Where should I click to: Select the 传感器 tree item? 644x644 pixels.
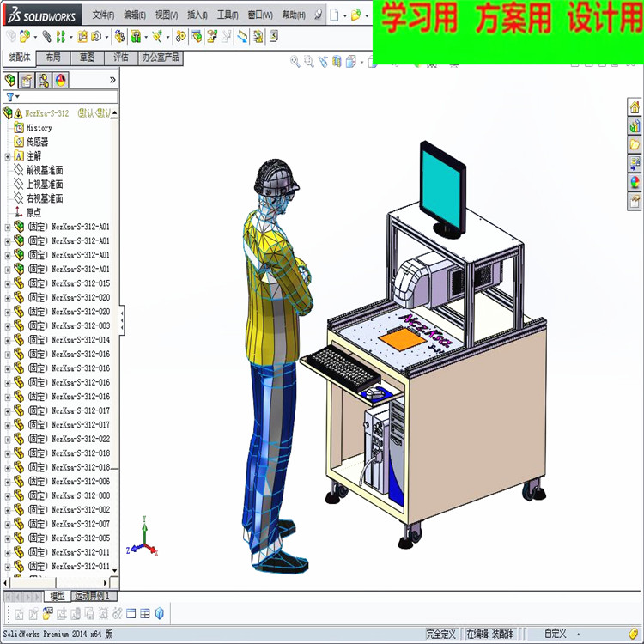(31, 142)
